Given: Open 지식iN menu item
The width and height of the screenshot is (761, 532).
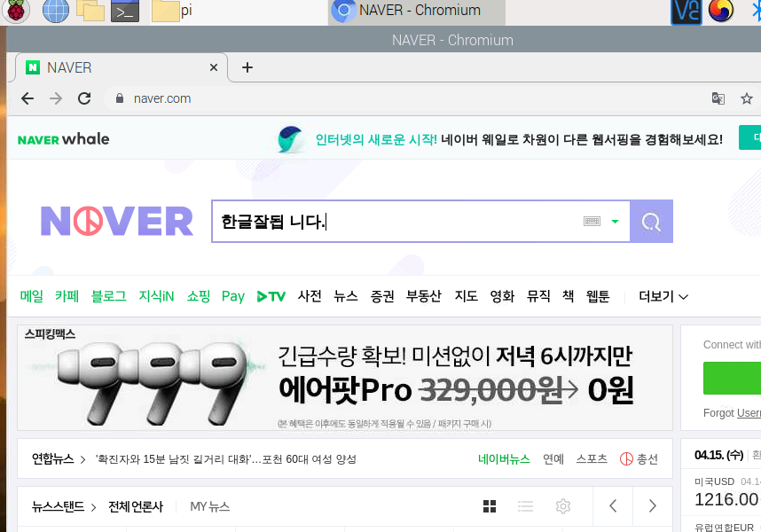Looking at the screenshot, I should coord(156,296).
